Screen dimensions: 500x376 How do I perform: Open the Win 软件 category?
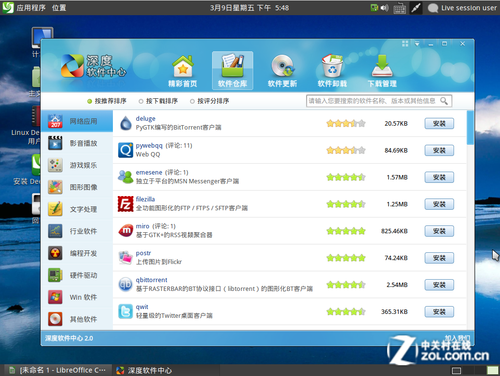point(77,297)
